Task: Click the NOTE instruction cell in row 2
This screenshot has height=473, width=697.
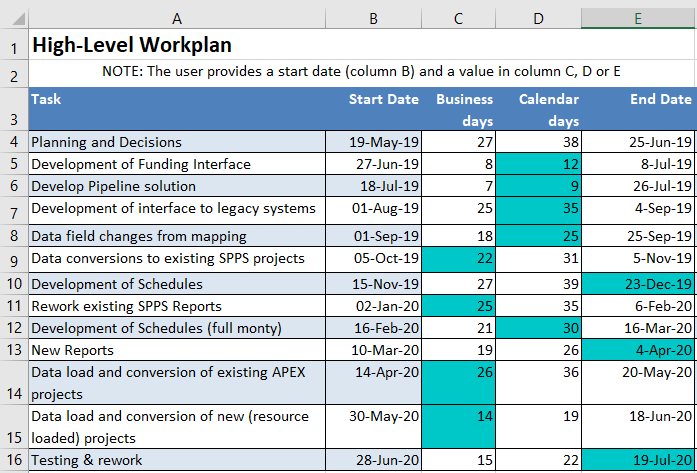Action: pyautogui.click(x=361, y=71)
